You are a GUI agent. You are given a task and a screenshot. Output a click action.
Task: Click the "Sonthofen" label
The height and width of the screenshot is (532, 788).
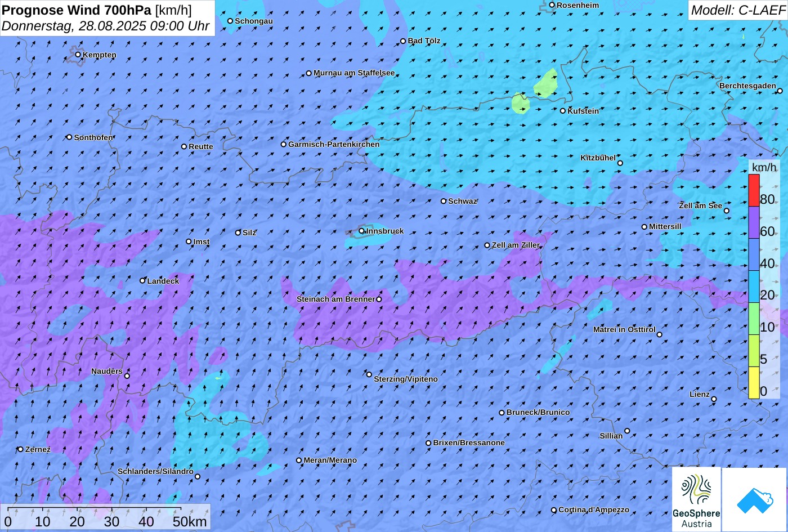(93, 137)
